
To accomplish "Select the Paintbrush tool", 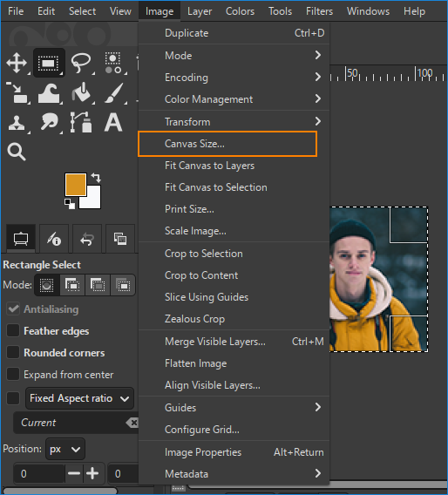I will pos(113,92).
